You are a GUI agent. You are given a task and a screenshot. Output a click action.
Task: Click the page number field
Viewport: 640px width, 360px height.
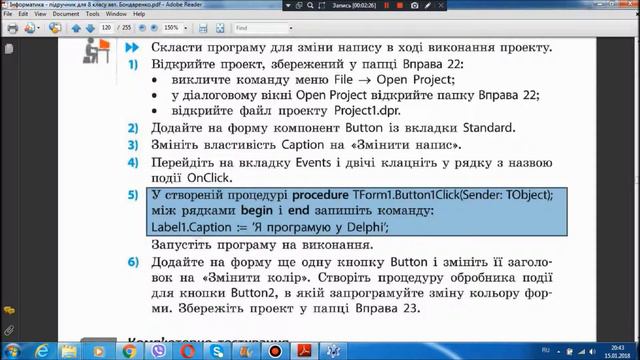click(107, 28)
